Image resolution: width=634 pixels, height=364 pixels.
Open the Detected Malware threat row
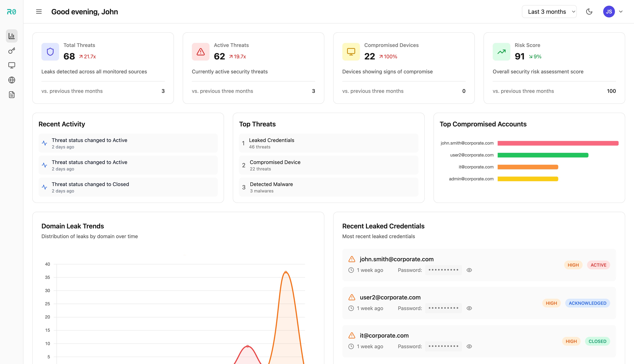point(329,187)
